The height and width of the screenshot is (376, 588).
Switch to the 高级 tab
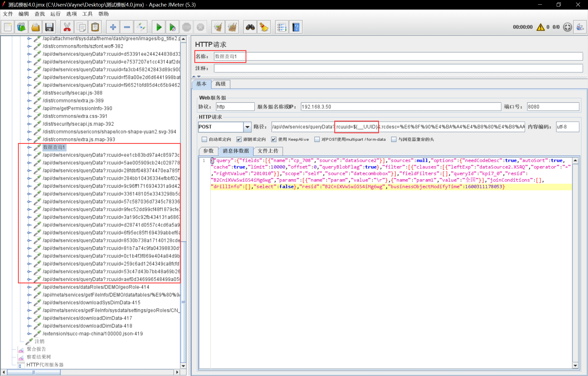220,84
